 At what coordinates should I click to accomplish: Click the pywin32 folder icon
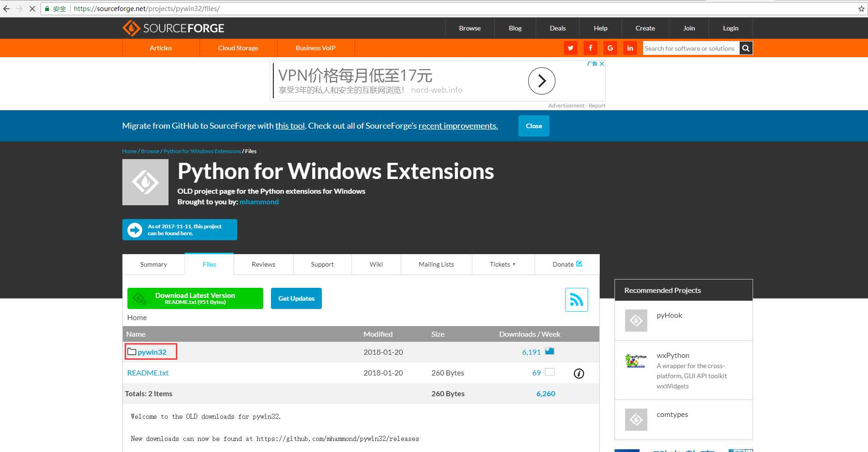tap(132, 351)
